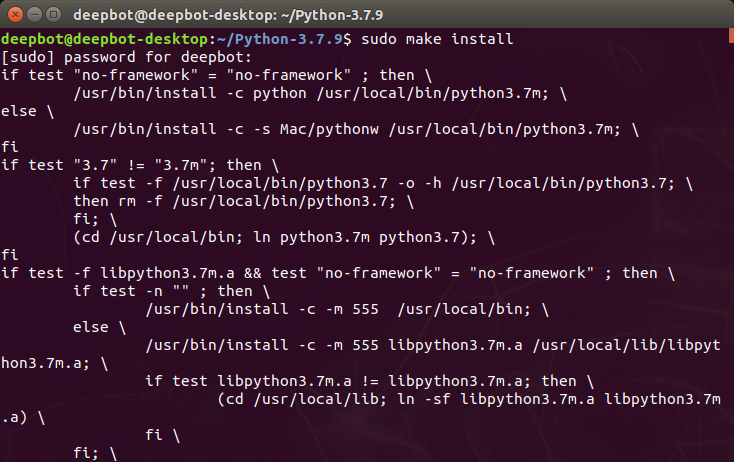Click the line '/usr/bin/install -c -m 555 /usr/local/bin;'

tap(347, 309)
